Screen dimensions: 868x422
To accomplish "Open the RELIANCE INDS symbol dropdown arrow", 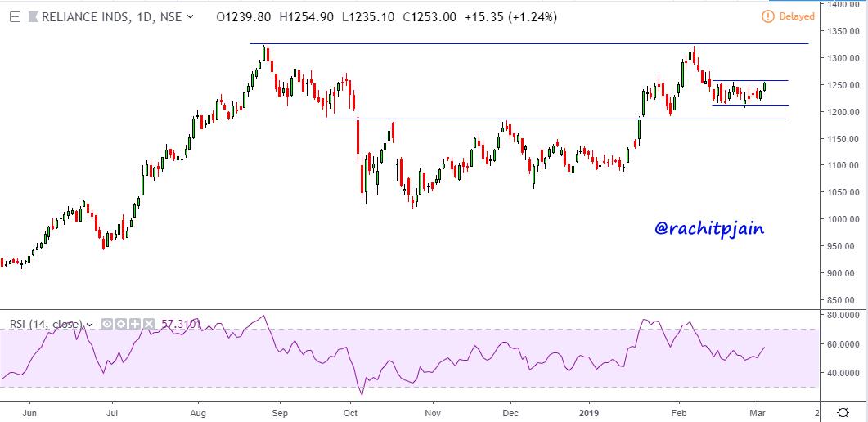I will pos(191,17).
